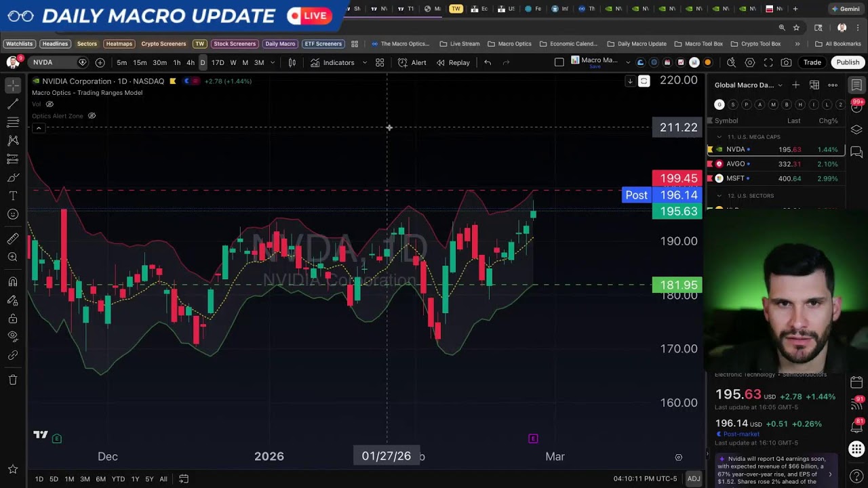Hide all drawings with eye icon
Viewport: 868px width, 488px height.
tap(12, 337)
